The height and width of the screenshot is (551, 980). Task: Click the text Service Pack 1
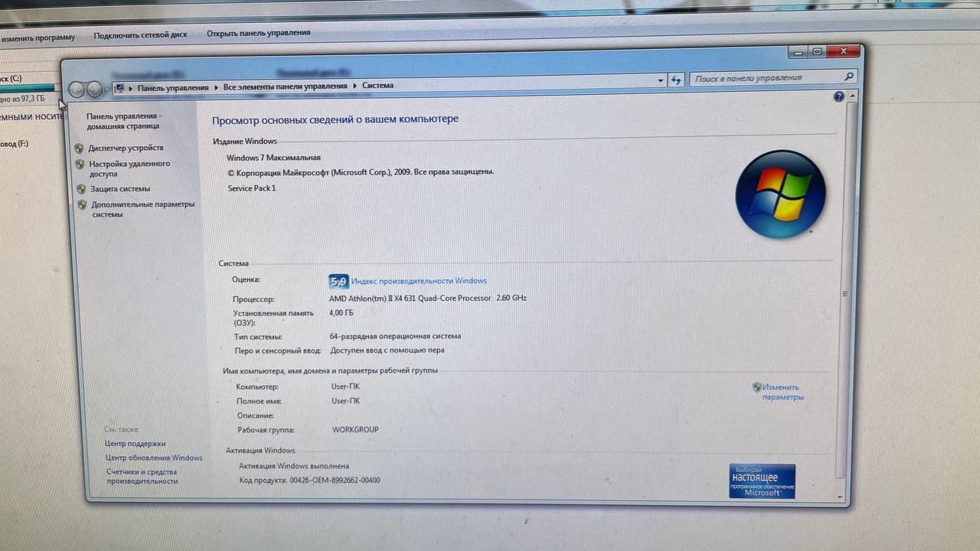[252, 188]
